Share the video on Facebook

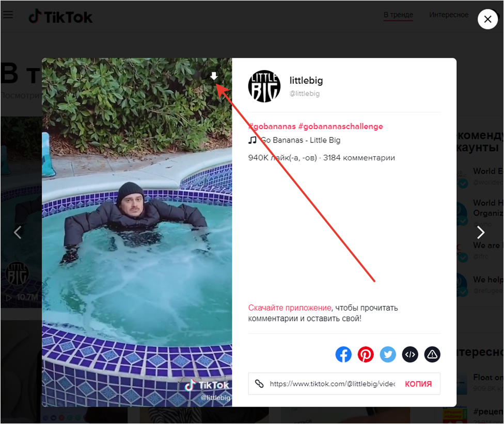pyautogui.click(x=343, y=354)
